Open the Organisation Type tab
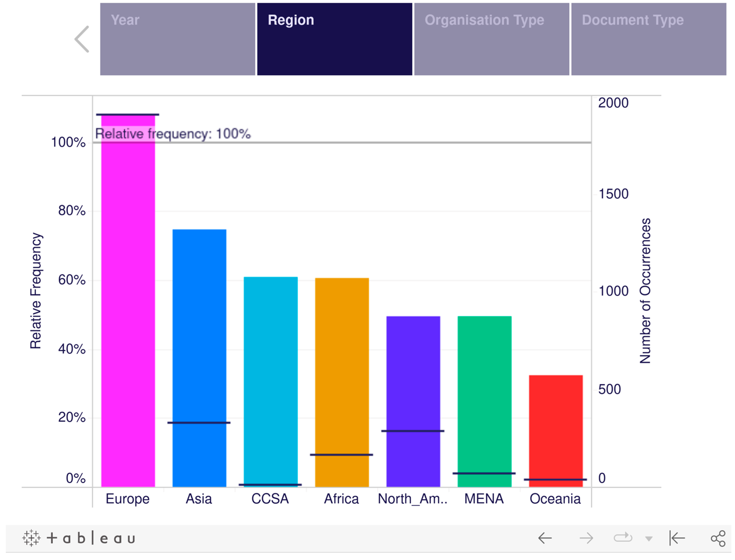Viewport: 735px width, 560px height. pos(491,39)
